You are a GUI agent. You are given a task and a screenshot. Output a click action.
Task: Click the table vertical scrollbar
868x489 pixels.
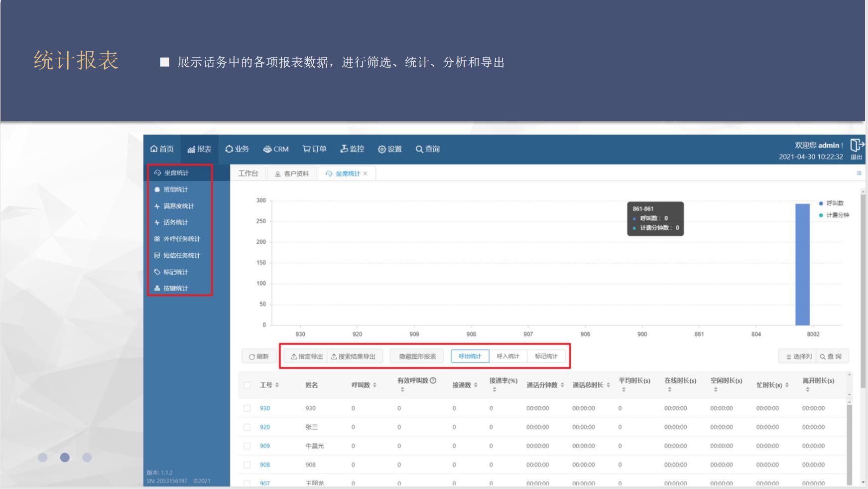pyautogui.click(x=850, y=444)
